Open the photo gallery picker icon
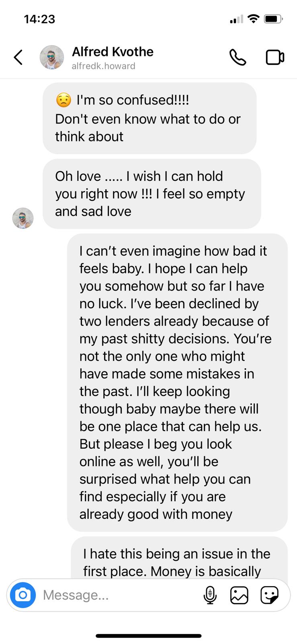The image size is (297, 644). click(239, 595)
